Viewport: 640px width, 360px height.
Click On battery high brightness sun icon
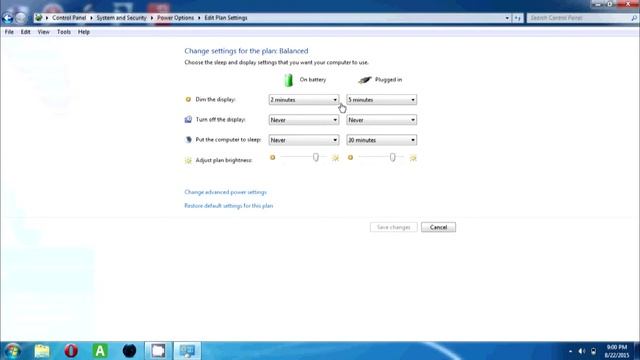[x=335, y=158]
